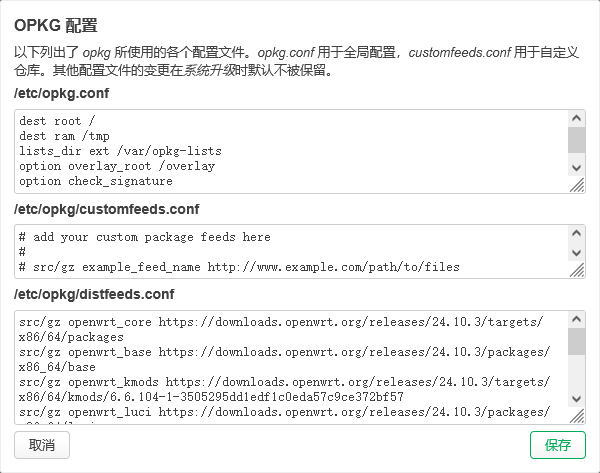Click resize grip of customfeeds.conf textarea

[577, 270]
